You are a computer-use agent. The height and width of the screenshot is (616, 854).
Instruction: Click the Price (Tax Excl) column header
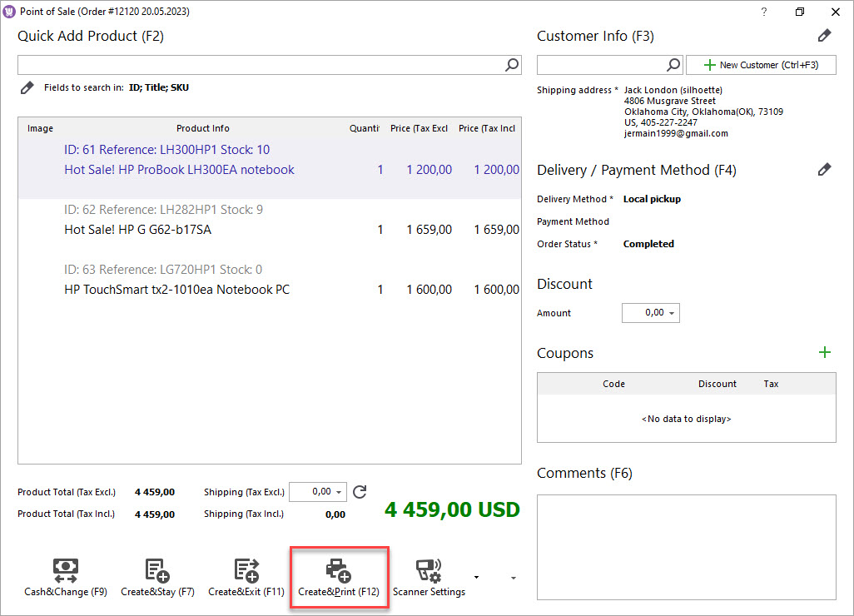point(419,128)
